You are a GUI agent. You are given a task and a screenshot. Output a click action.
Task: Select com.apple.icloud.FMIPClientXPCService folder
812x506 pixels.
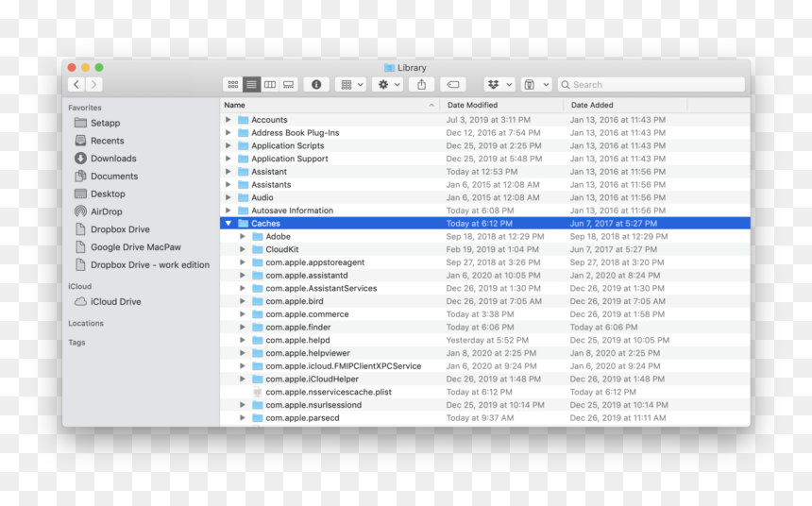point(485,365)
